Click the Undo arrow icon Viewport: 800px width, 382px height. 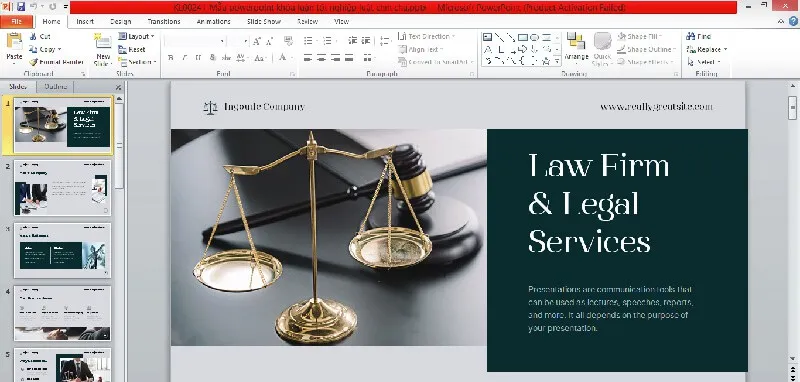click(34, 7)
